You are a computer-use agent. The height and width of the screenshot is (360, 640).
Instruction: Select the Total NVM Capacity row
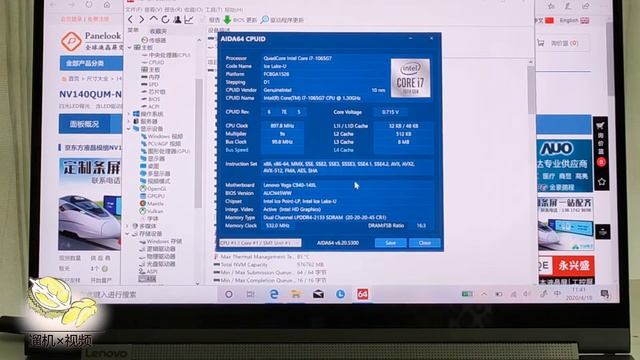tap(269, 264)
